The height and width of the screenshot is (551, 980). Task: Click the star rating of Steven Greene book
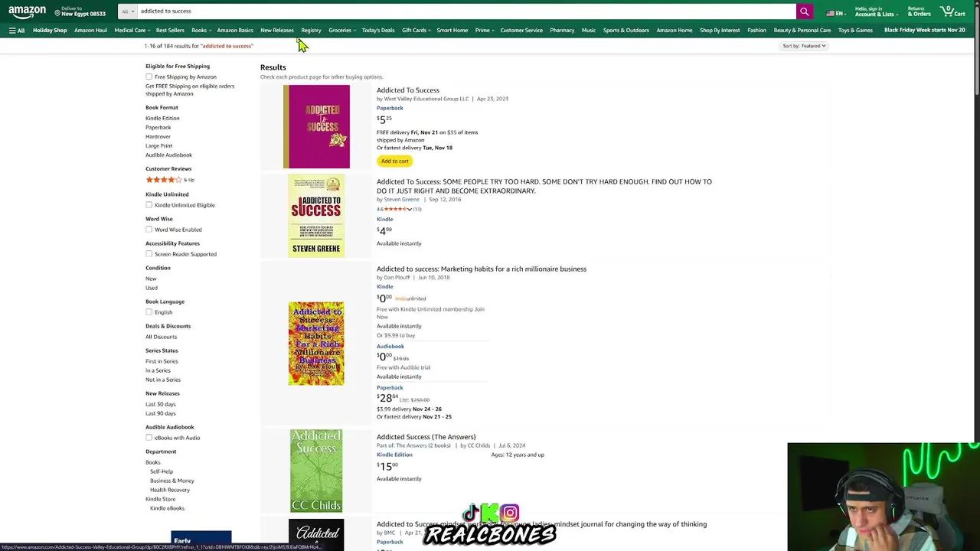(x=397, y=209)
